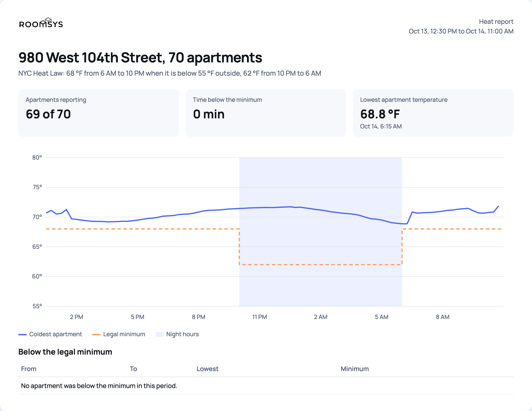The height and width of the screenshot is (411, 532).
Task: Click the '2 PM' x-axis label
Action: coord(77,317)
